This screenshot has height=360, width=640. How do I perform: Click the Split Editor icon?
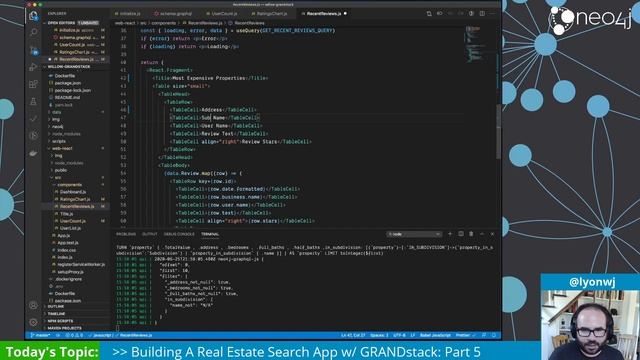(482, 13)
